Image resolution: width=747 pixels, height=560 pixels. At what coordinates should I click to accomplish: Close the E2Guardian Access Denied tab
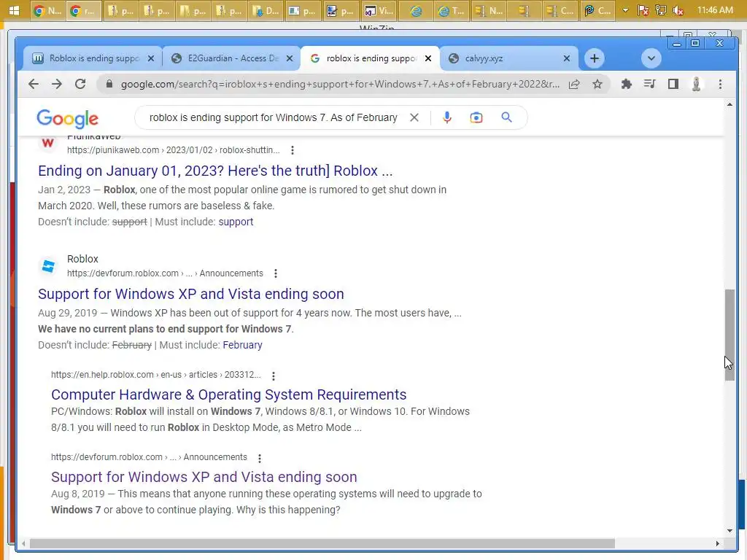(x=289, y=58)
